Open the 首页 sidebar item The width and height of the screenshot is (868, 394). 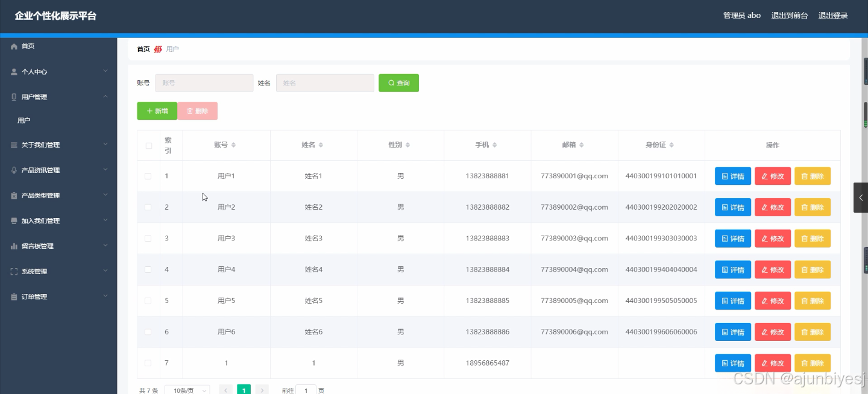coord(58,46)
